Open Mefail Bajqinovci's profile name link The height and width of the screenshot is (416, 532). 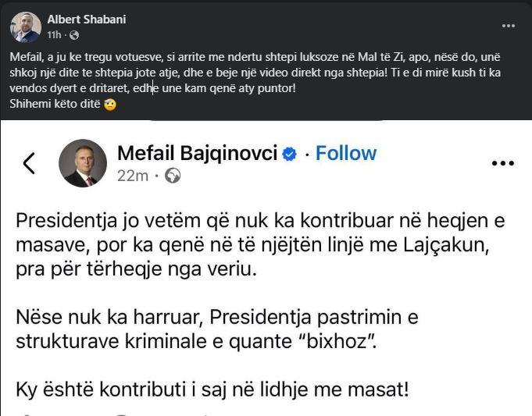(x=197, y=153)
